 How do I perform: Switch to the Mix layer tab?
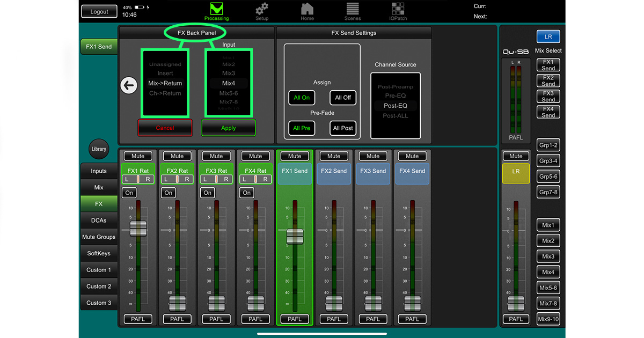99,188
